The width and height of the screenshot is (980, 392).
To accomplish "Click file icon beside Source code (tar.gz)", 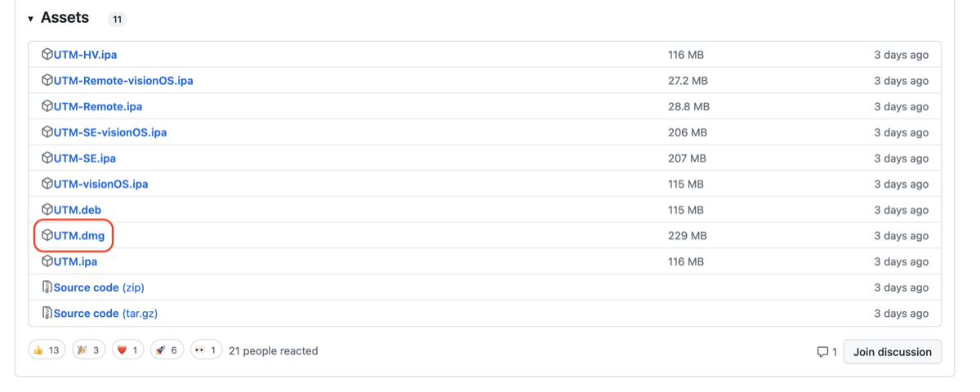I will [47, 314].
